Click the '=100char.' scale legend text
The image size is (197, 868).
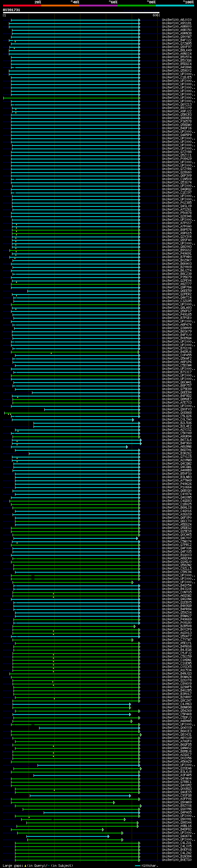[150, 865]
